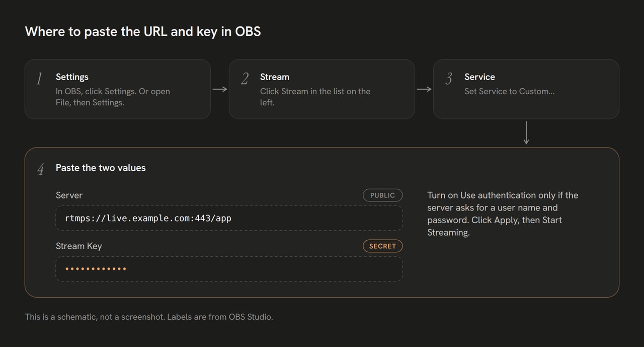Viewport: 644px width, 347px height.
Task: Click the title 'Where to paste the URL and key in OBS'
Action: coord(143,31)
